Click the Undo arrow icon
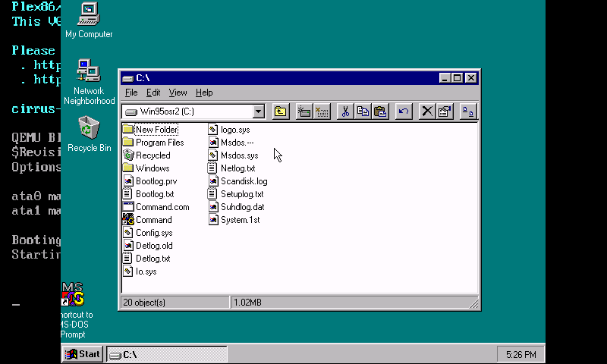Screen dimensions: 607x364 pyautogui.click(x=404, y=111)
